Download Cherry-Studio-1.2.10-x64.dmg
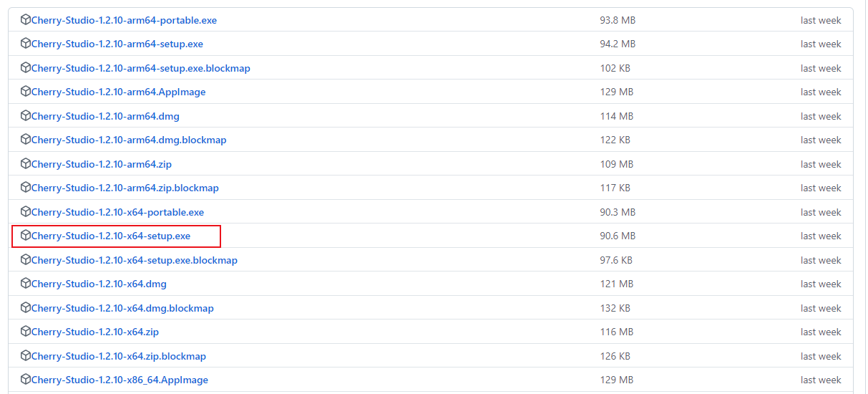Screen dimensions: 868x394 pos(99,284)
